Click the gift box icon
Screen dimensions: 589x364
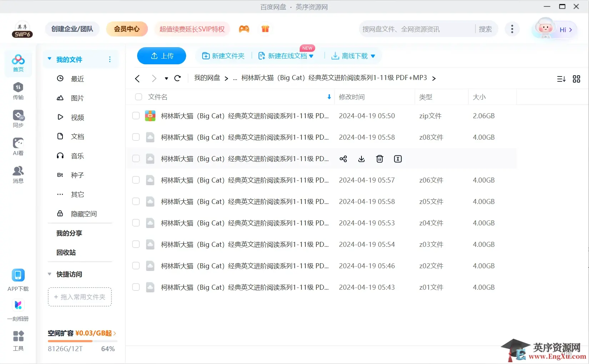(x=265, y=29)
